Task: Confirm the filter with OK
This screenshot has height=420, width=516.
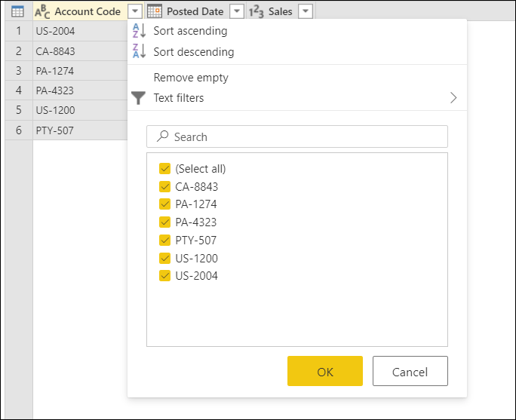Action: pos(325,371)
